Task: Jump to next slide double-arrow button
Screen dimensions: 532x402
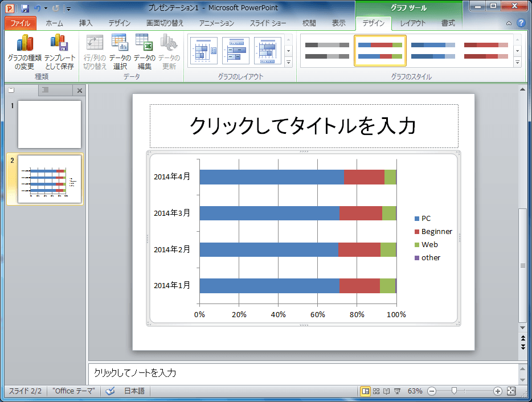Action: [x=522, y=347]
